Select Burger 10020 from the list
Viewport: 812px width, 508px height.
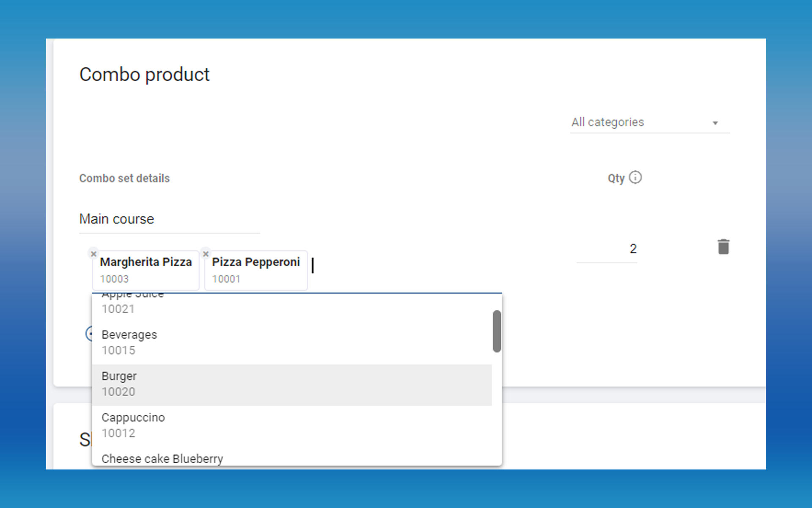(x=292, y=384)
